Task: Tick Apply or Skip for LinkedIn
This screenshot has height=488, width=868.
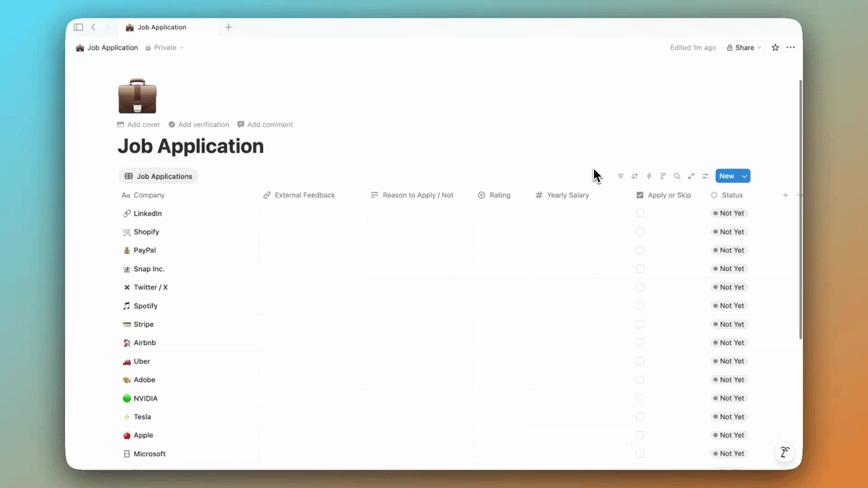Action: pyautogui.click(x=640, y=213)
